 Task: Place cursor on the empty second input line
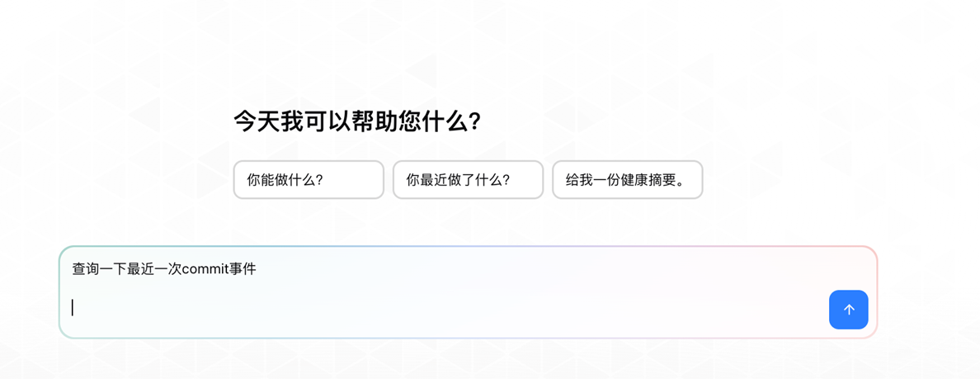click(x=330, y=308)
